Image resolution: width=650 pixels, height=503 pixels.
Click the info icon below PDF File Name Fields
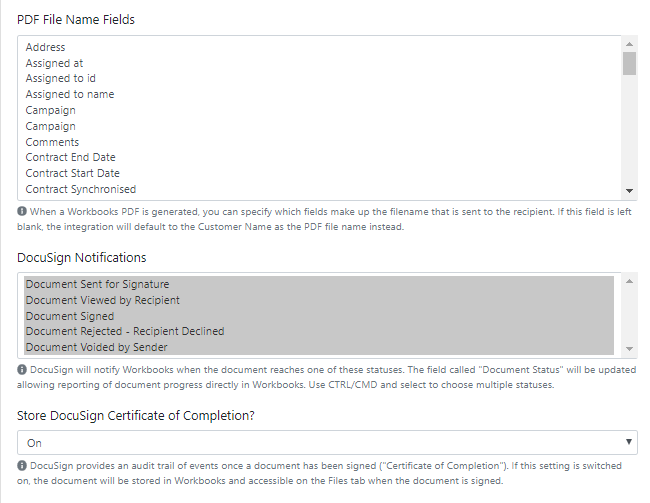click(22, 211)
